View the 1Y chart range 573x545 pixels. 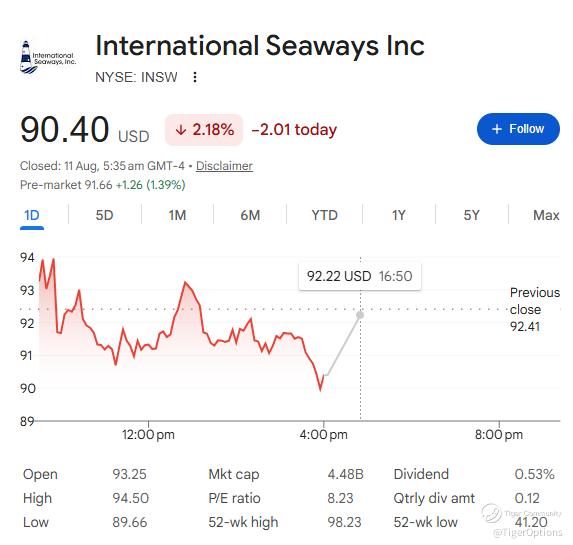(x=399, y=215)
